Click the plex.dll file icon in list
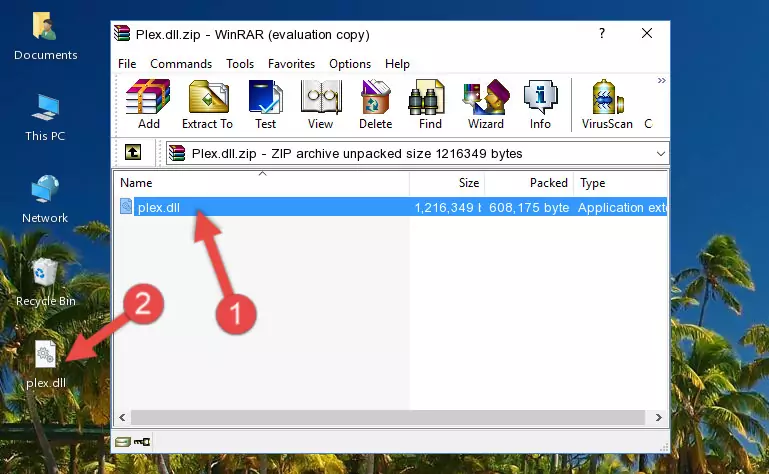This screenshot has width=769, height=474. click(126, 207)
